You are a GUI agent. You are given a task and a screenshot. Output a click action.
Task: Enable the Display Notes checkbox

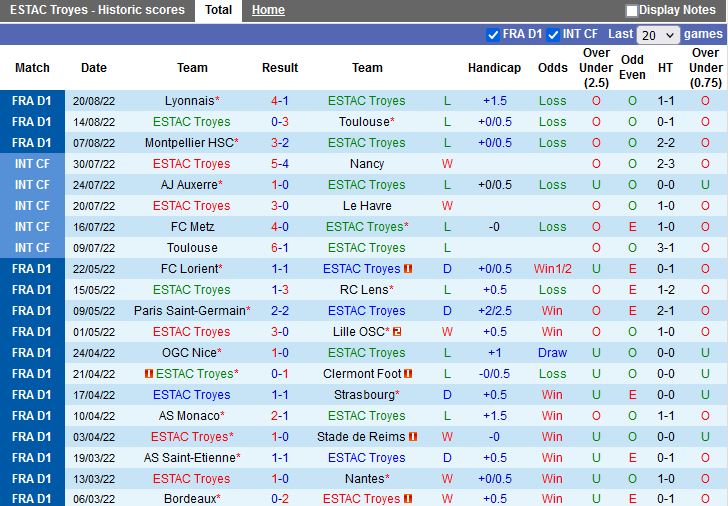point(632,11)
